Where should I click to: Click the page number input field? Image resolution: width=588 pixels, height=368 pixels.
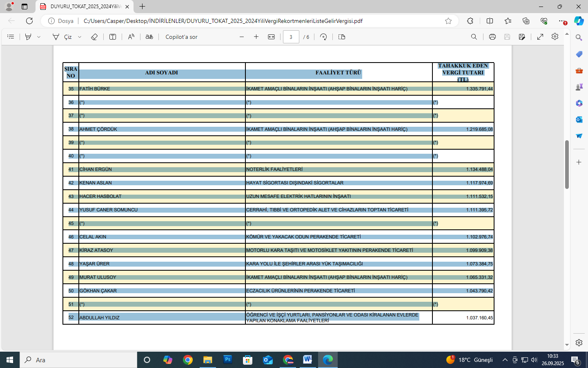tap(291, 37)
